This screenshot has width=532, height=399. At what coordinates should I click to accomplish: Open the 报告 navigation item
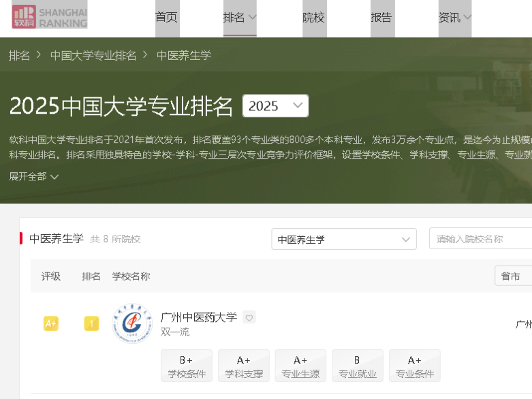click(381, 17)
